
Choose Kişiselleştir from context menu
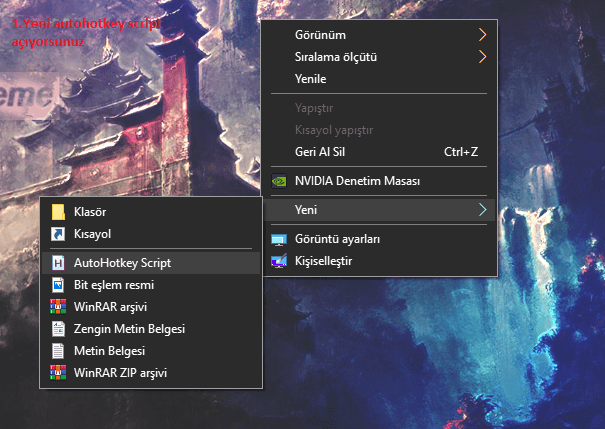(379, 261)
